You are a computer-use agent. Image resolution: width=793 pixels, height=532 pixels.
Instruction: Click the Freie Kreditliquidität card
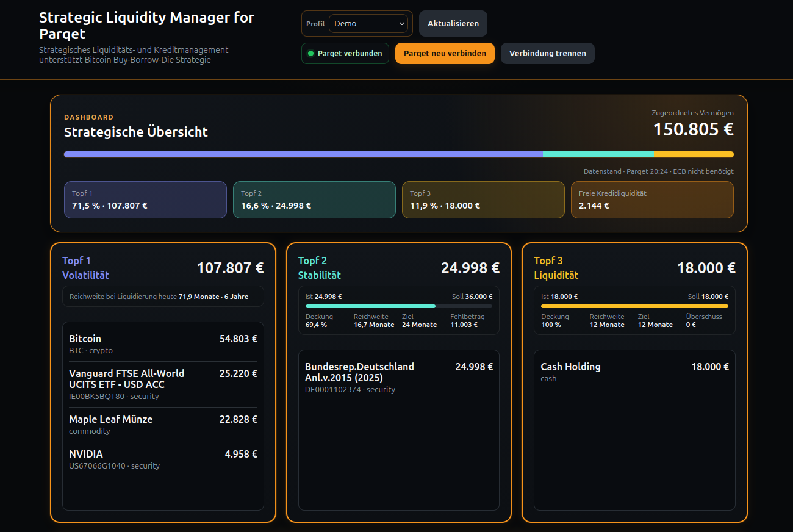coord(652,199)
